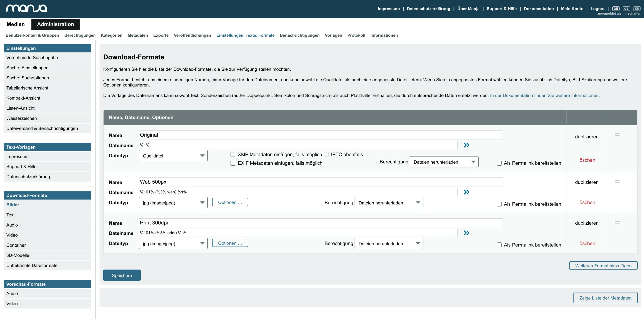644x319 pixels.
Task: Click into Print 300dpi name field
Action: (321, 223)
